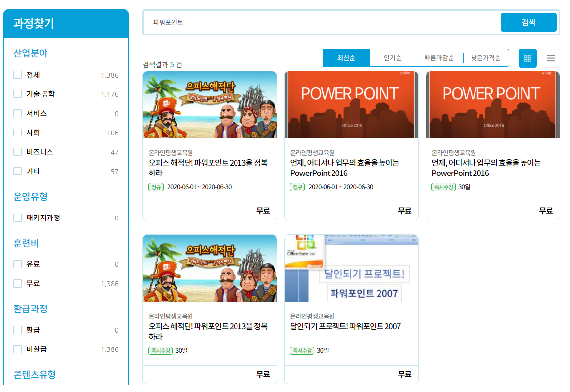Viewport: 570px width, 392px height.
Task: Click the 운영유형 filter heading
Action: (31, 197)
